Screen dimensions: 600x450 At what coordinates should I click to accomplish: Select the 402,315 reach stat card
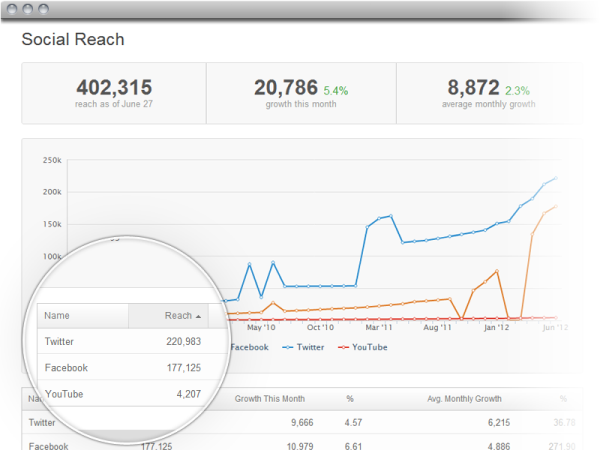point(113,93)
